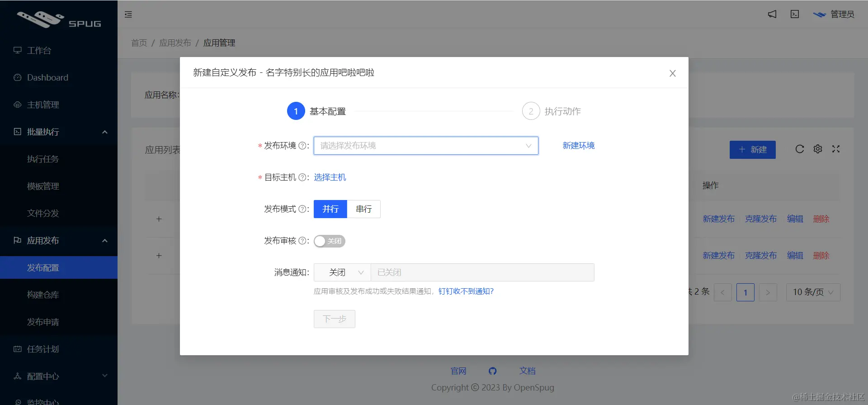Viewport: 868px width, 405px height.
Task: Open table column settings gear icon
Action: pyautogui.click(x=818, y=149)
